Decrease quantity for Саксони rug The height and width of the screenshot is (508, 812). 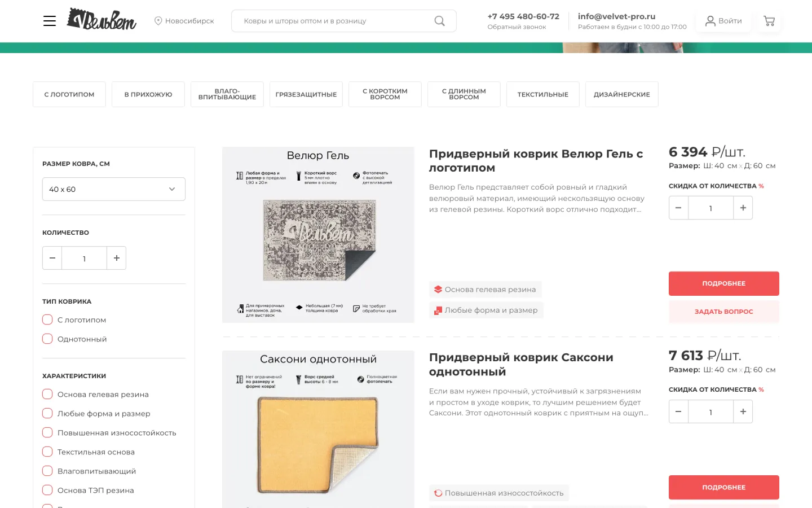(678, 411)
